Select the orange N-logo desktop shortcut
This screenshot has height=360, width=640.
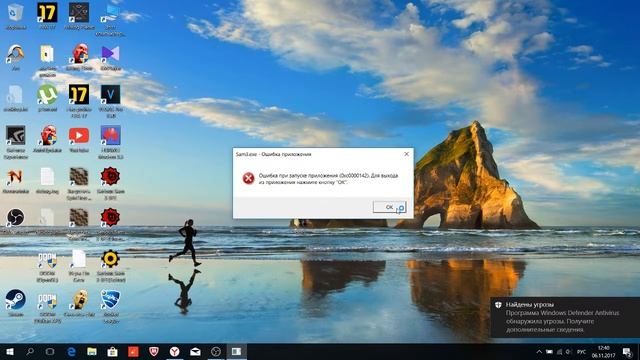pyautogui.click(x=16, y=180)
